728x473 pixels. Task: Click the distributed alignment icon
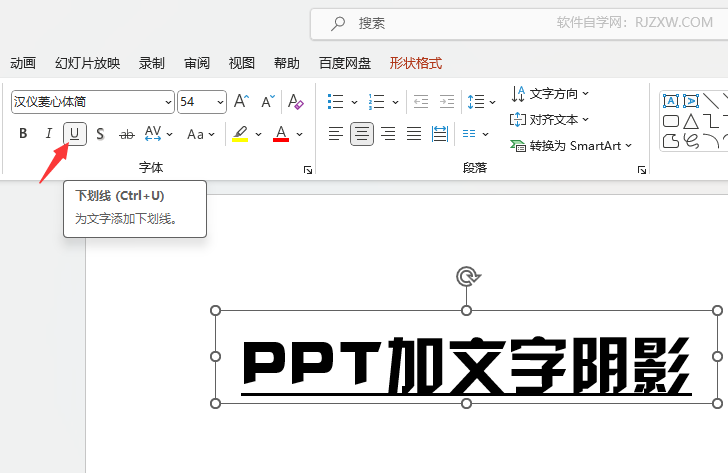coord(440,134)
